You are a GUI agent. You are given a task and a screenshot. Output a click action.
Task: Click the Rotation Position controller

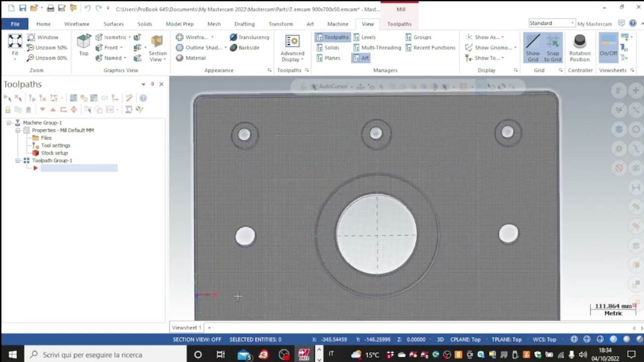(580, 48)
